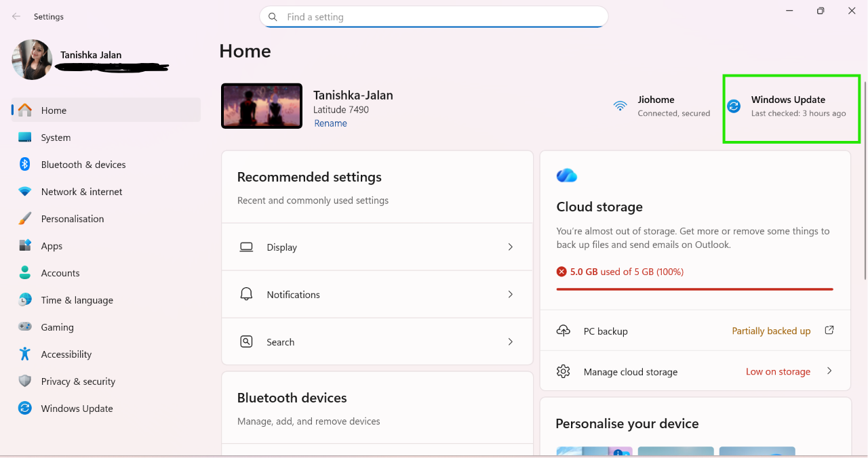Open Network & internet settings

(106, 192)
